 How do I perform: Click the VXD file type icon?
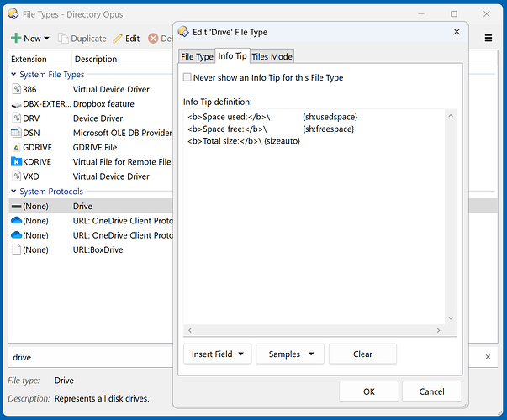pyautogui.click(x=17, y=176)
